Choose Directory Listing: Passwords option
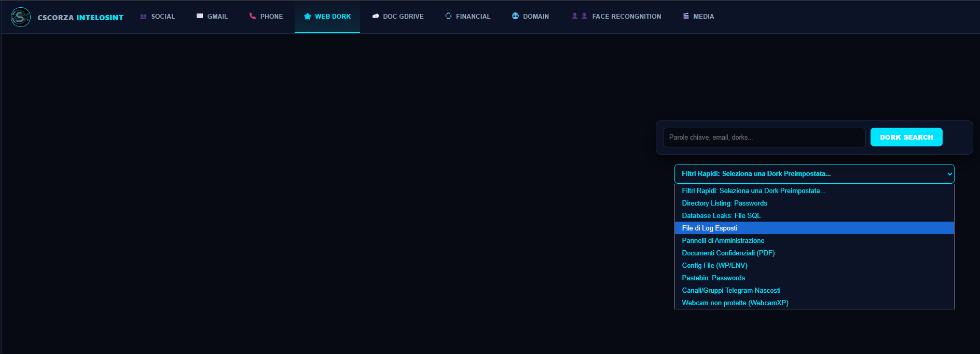 814,203
